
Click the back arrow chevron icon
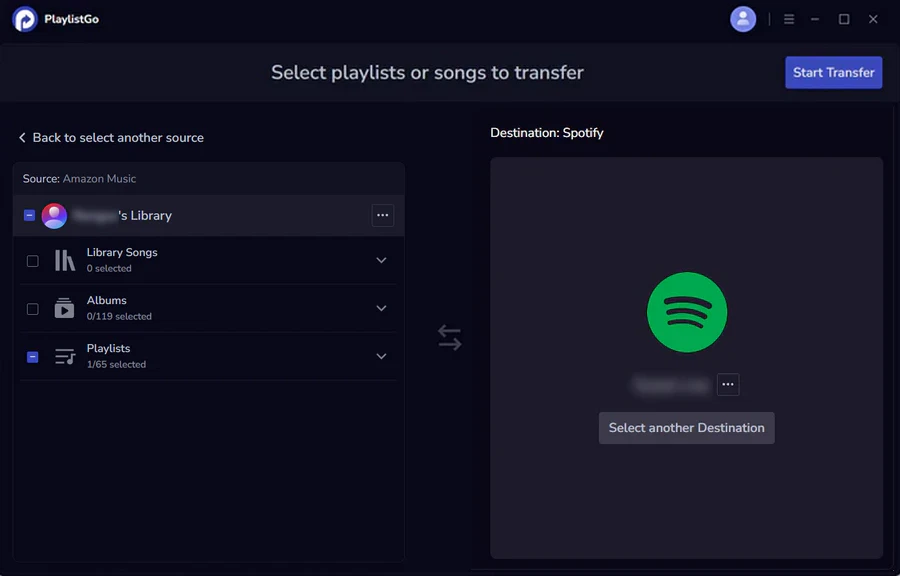[22, 138]
